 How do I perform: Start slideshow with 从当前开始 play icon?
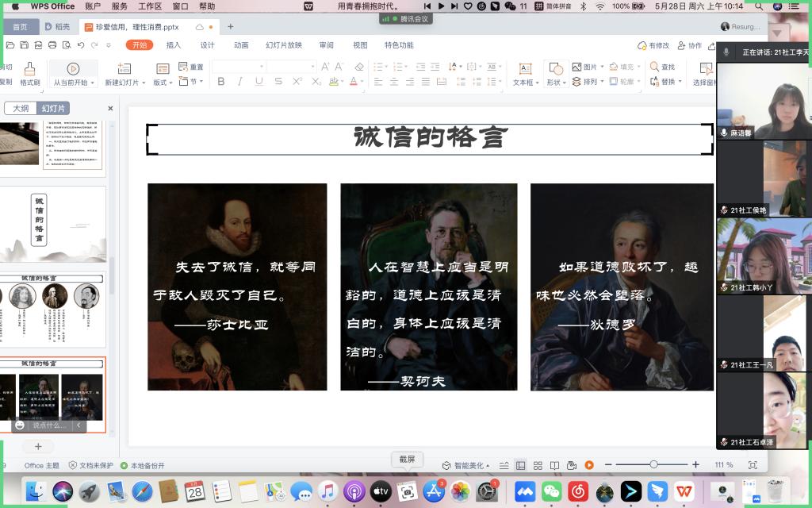tap(73, 70)
